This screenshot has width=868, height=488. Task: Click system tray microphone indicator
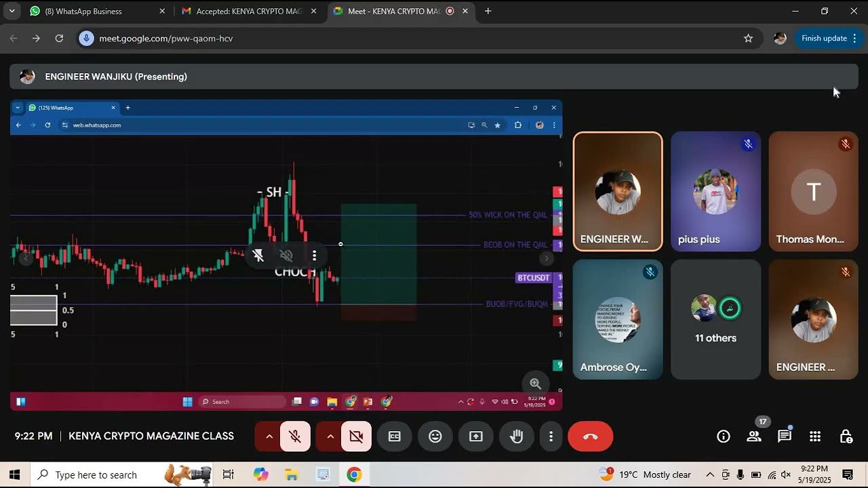click(x=741, y=474)
